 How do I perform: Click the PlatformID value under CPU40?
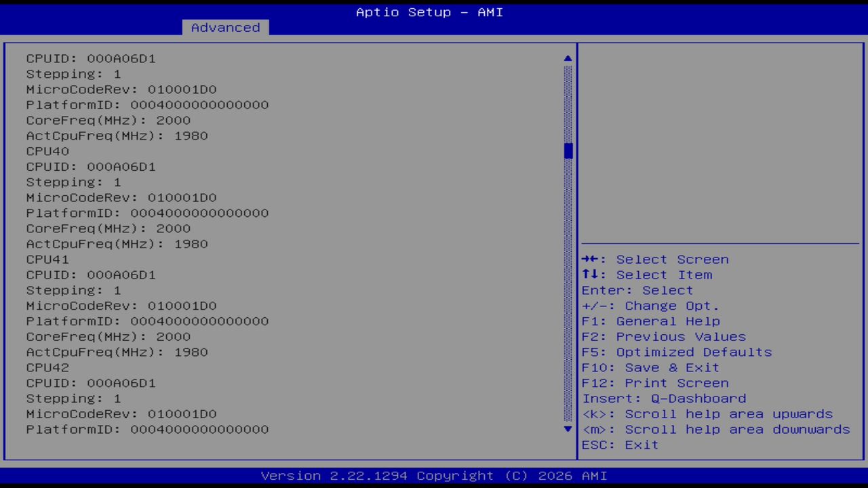point(147,213)
